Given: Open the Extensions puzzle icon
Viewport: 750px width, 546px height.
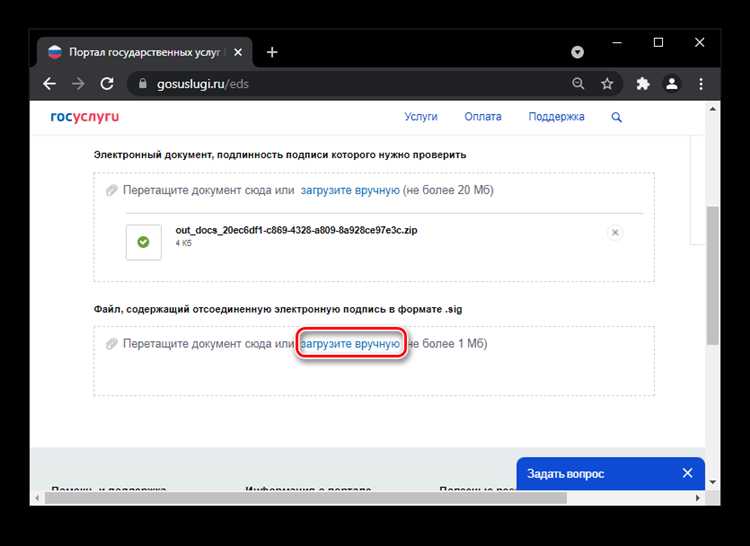Looking at the screenshot, I should tap(643, 84).
